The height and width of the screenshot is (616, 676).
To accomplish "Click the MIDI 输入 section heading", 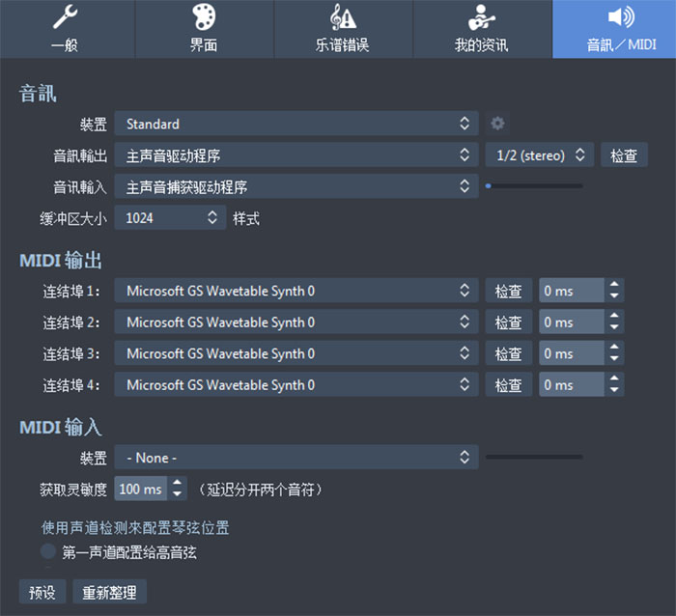I will (x=61, y=427).
